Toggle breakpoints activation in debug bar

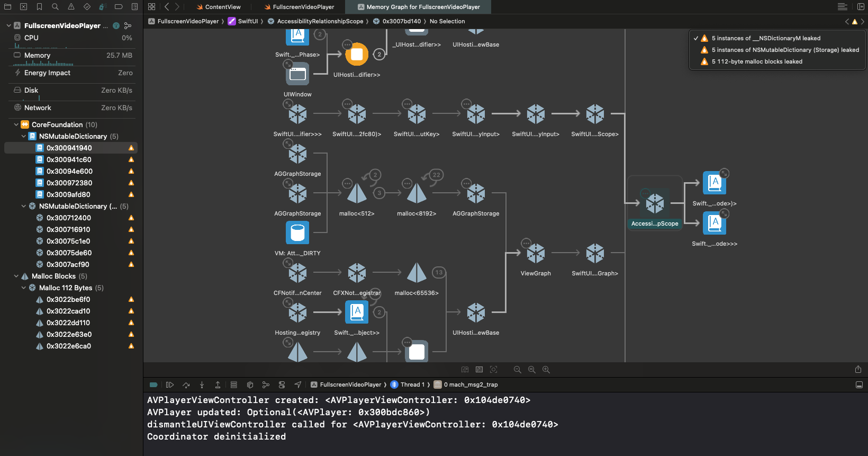tap(153, 385)
